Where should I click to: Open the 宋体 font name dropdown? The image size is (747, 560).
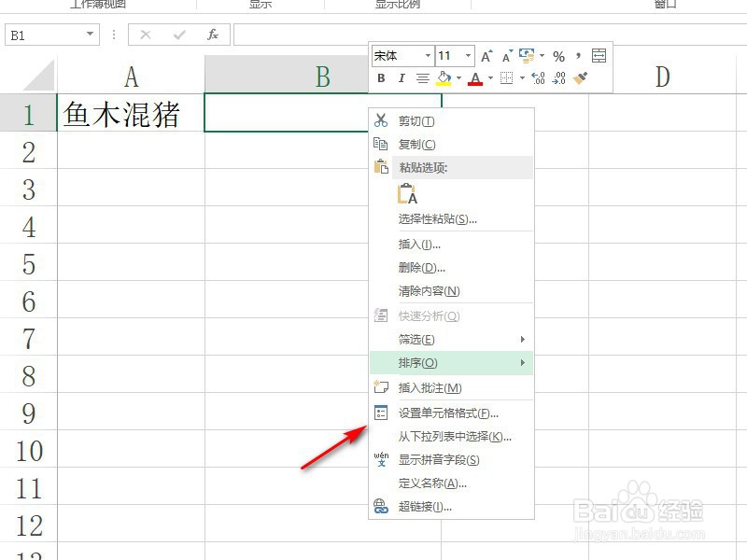429,55
